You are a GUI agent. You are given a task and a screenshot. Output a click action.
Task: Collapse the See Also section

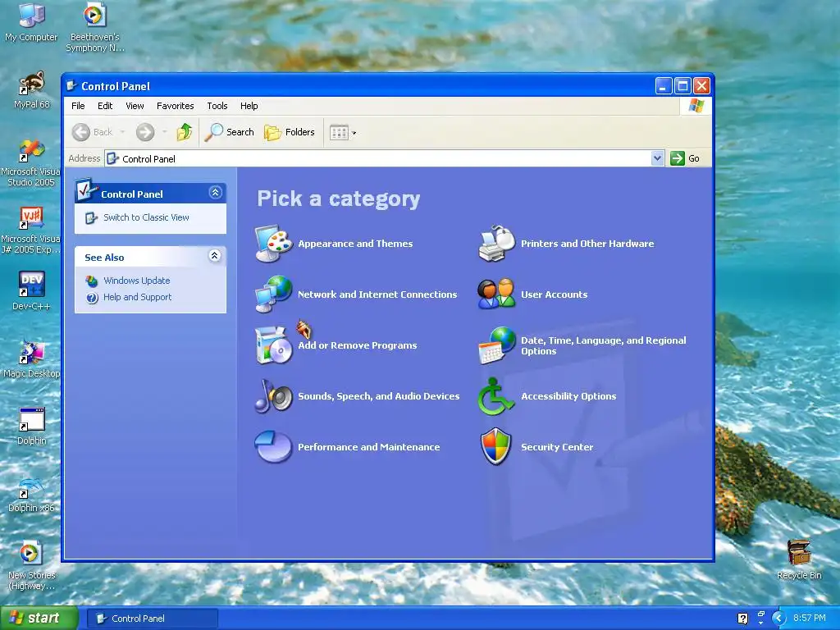pos(215,256)
